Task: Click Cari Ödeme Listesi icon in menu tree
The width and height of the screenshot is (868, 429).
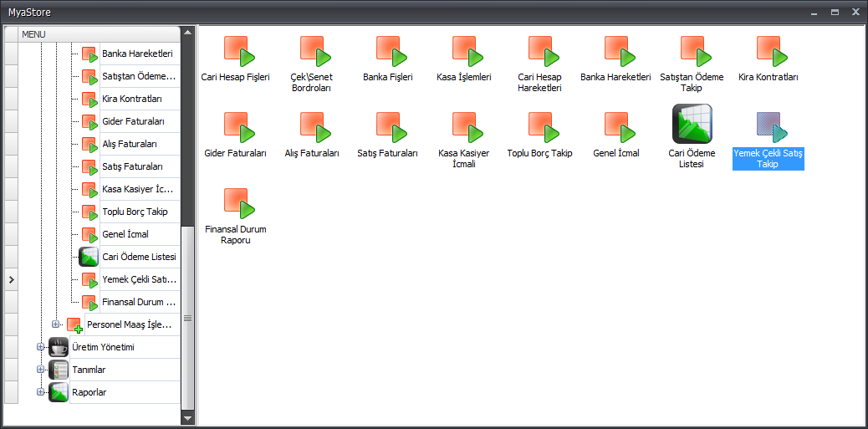Action: (x=89, y=257)
